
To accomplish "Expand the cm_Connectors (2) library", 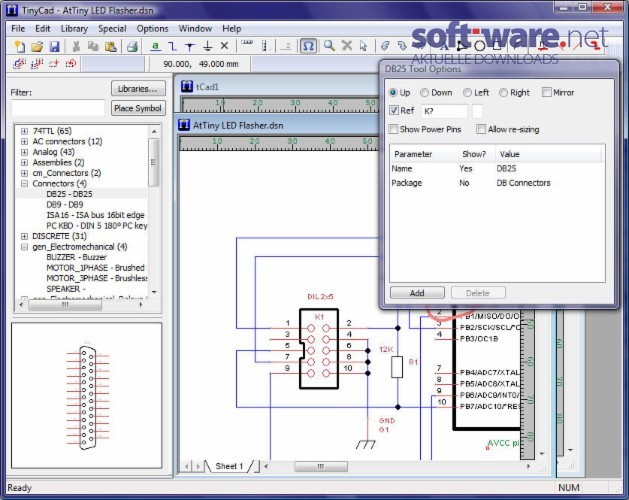I will click(x=24, y=173).
